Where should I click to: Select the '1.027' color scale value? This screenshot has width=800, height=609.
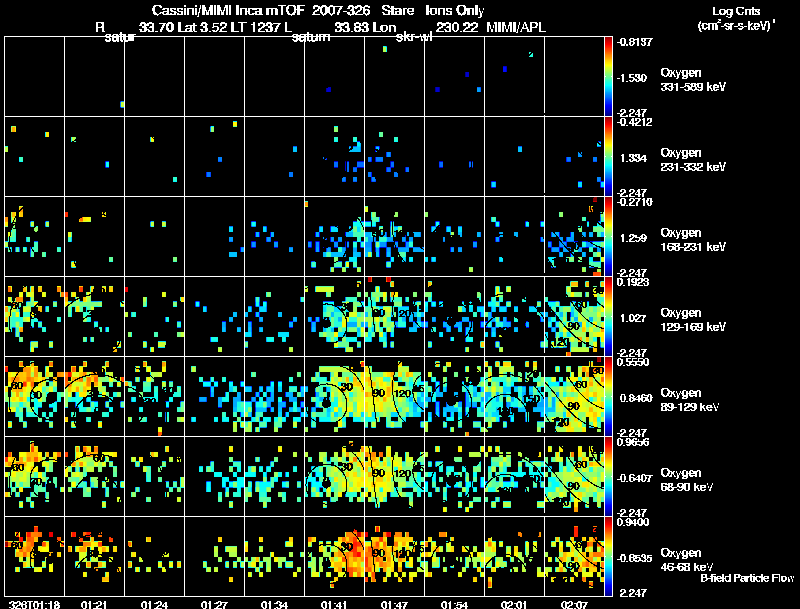(x=633, y=318)
